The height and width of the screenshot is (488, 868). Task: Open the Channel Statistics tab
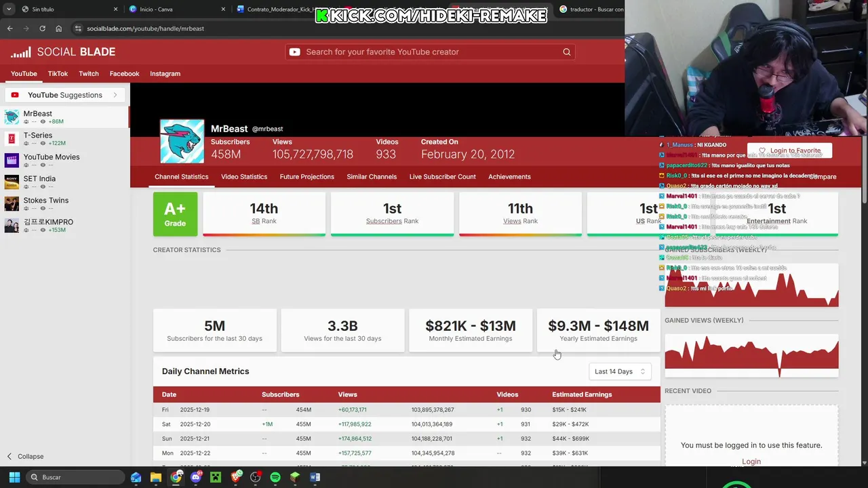(182, 177)
